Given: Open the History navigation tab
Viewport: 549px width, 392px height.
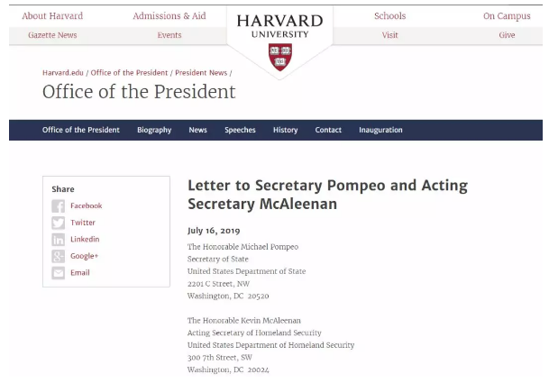Looking at the screenshot, I should tap(285, 130).
